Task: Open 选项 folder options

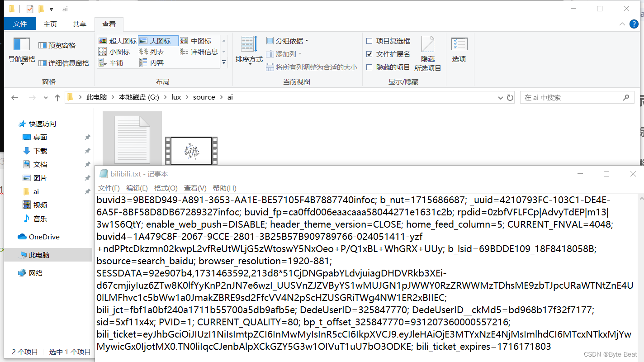Action: (x=459, y=50)
